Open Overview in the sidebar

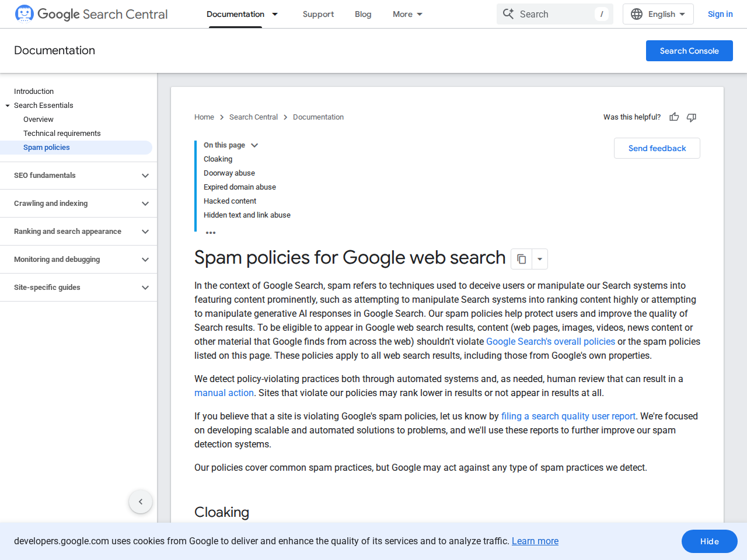[39, 120]
